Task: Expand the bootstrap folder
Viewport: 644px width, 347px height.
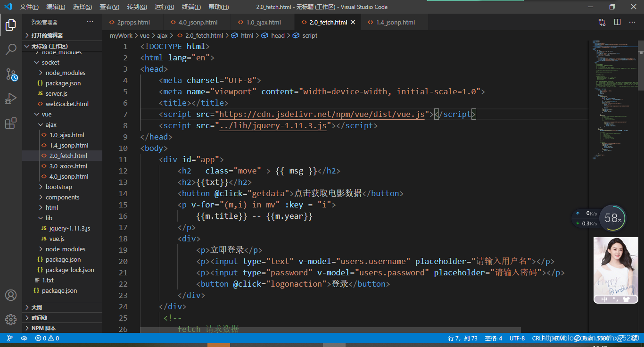Action: coord(58,187)
